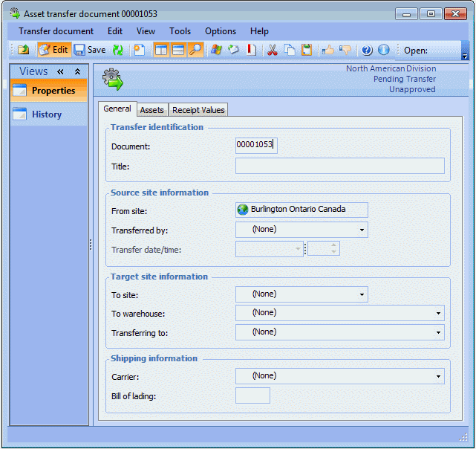Click the Title input field
This screenshot has width=476, height=449.
click(339, 166)
